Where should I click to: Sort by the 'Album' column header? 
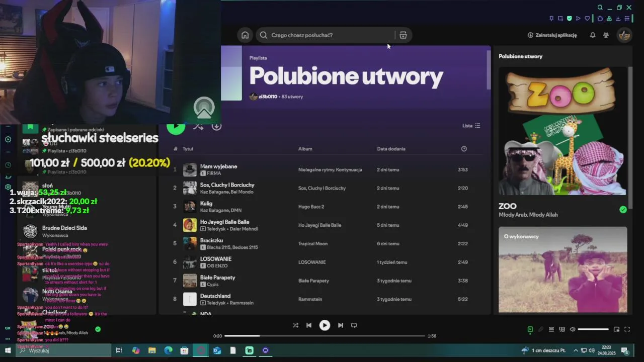point(305,149)
